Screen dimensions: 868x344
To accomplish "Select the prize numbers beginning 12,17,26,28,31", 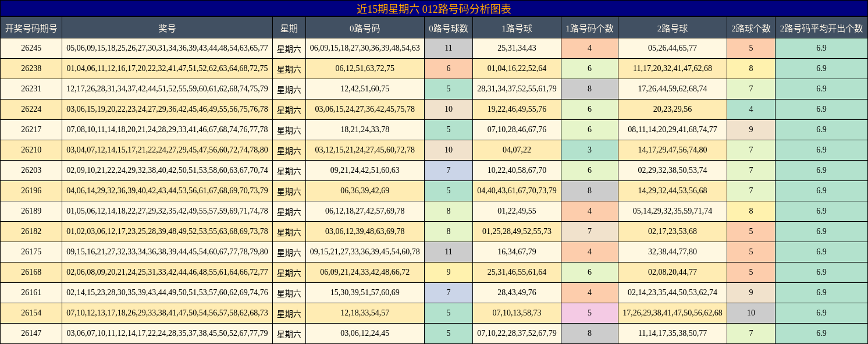I will point(167,89).
